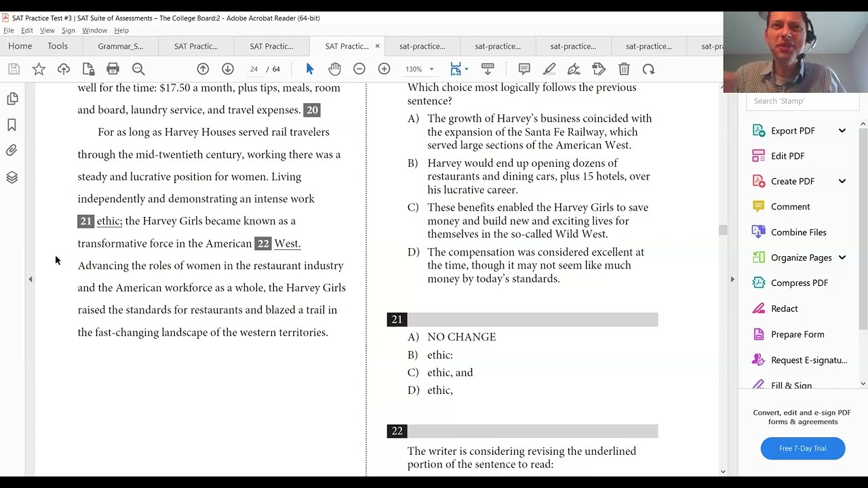Print the document using printer icon
The width and height of the screenshot is (868, 488).
coord(113,69)
